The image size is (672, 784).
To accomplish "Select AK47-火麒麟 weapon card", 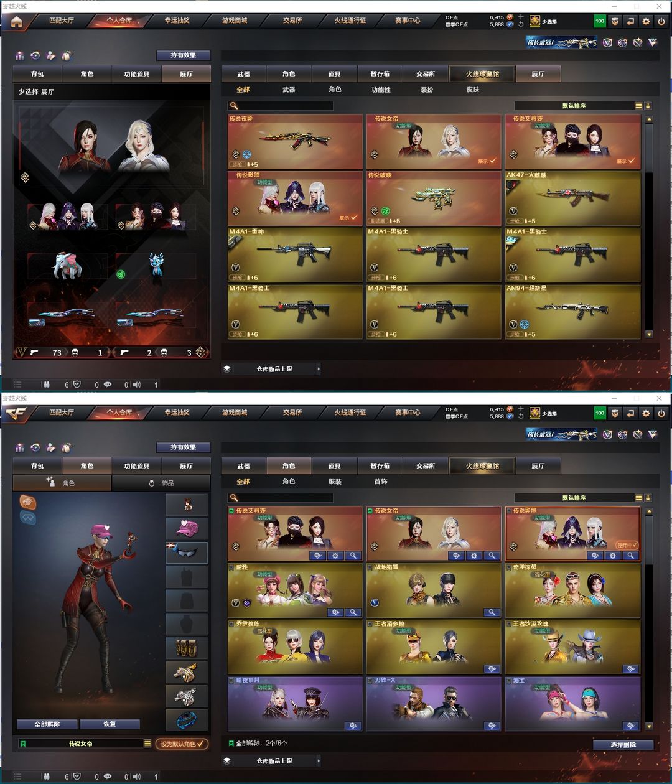I will [573, 198].
